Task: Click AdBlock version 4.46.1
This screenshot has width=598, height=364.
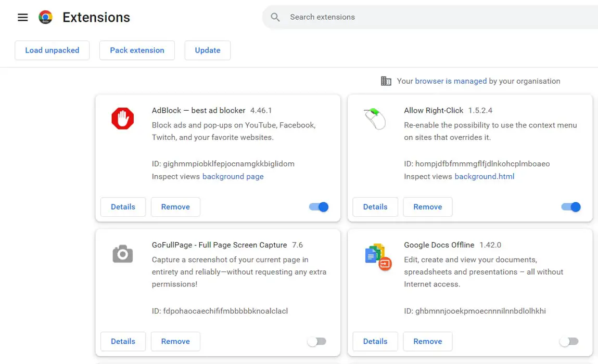Action: coord(261,111)
